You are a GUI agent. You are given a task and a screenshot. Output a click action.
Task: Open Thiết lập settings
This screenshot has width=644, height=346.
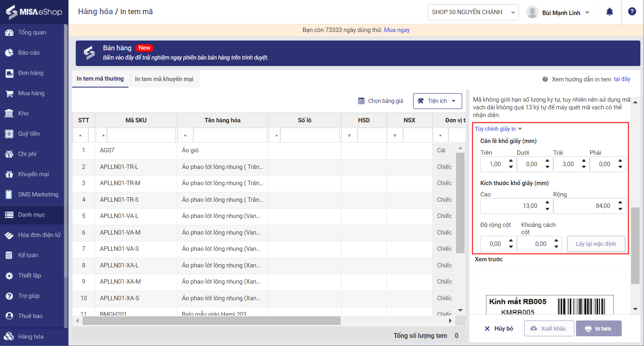coord(29,276)
